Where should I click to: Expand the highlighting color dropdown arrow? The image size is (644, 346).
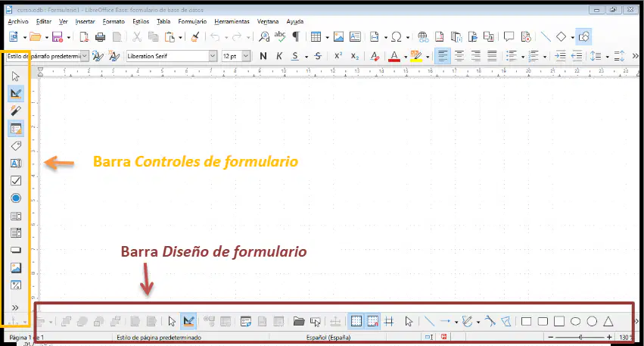pos(428,57)
